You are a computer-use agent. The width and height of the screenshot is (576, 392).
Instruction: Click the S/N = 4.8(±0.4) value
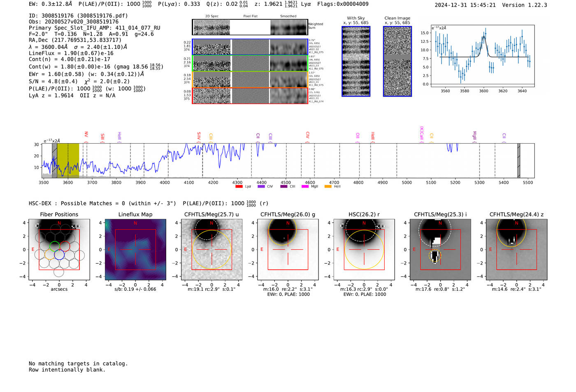[53, 81]
